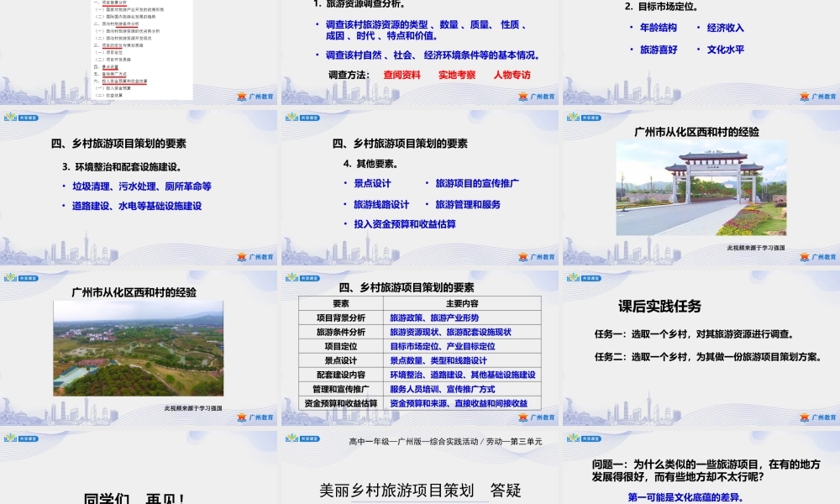
Task: Select the underlined 宣传推广方式 outline item
Action: click(x=114, y=74)
